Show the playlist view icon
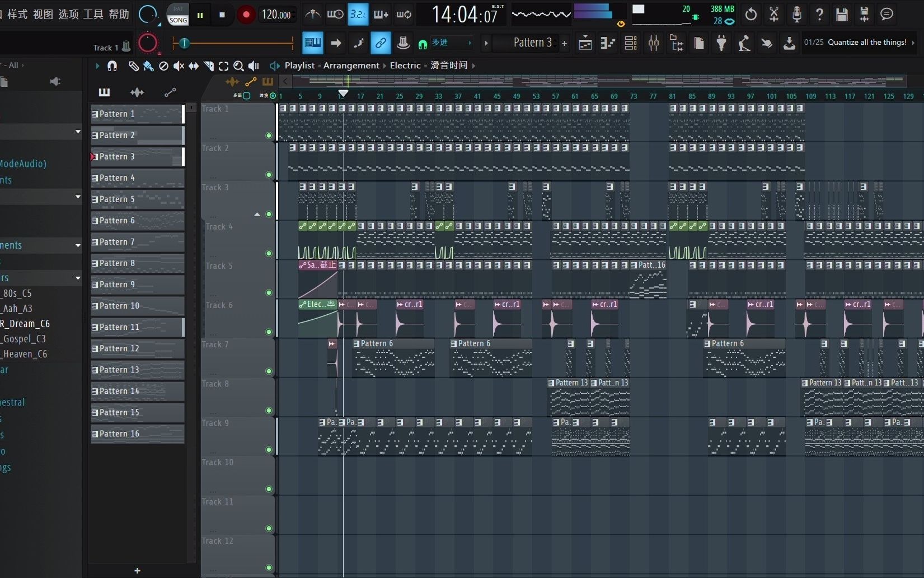The height and width of the screenshot is (578, 924). 585,43
